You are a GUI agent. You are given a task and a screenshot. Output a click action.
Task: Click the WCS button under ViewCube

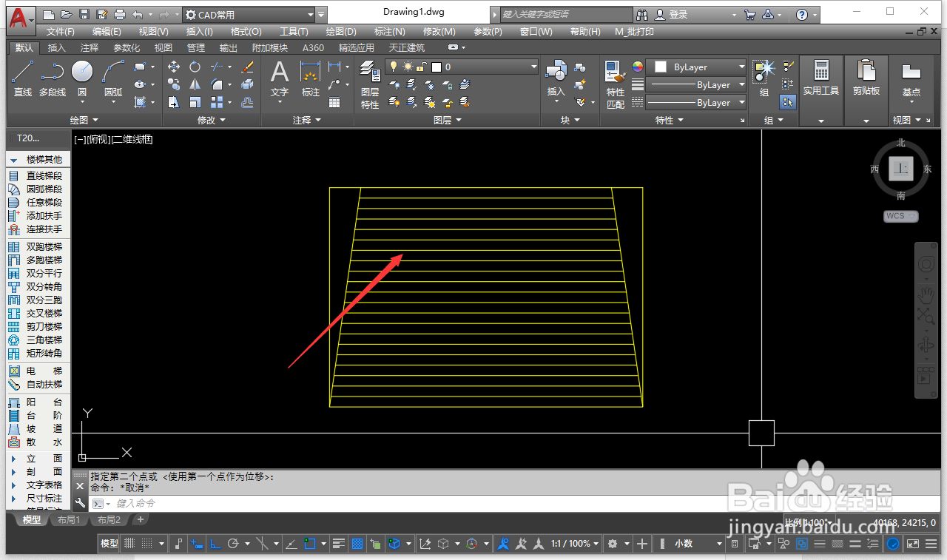click(x=900, y=216)
